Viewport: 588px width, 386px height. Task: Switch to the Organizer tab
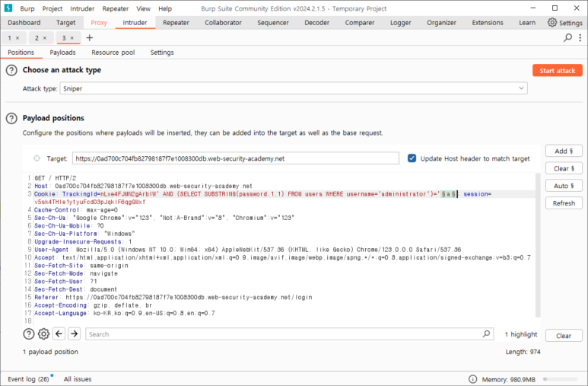[x=441, y=23]
